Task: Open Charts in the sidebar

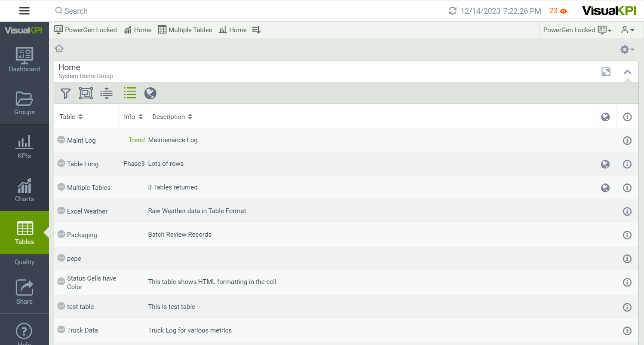Action: click(25, 189)
